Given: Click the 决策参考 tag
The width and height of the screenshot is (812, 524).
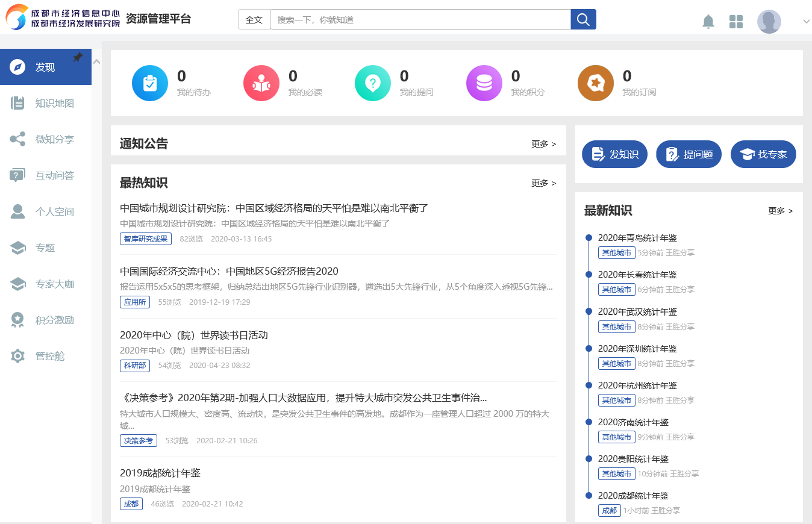Looking at the screenshot, I should click(x=139, y=440).
